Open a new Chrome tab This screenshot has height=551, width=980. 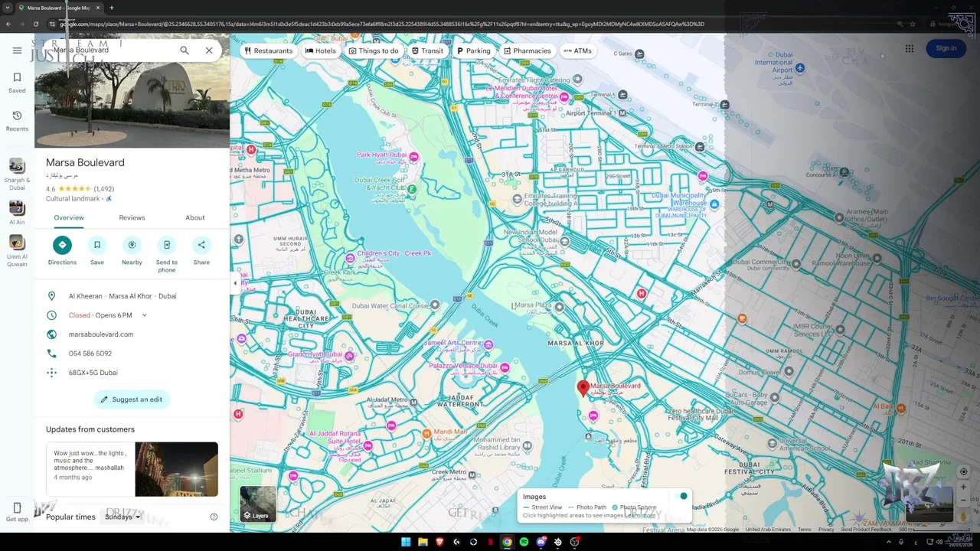click(x=112, y=8)
